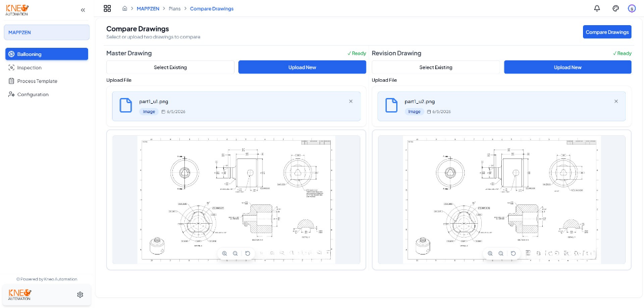Zoom in on the Master Drawing preview
The width and height of the screenshot is (644, 308).
225,254
